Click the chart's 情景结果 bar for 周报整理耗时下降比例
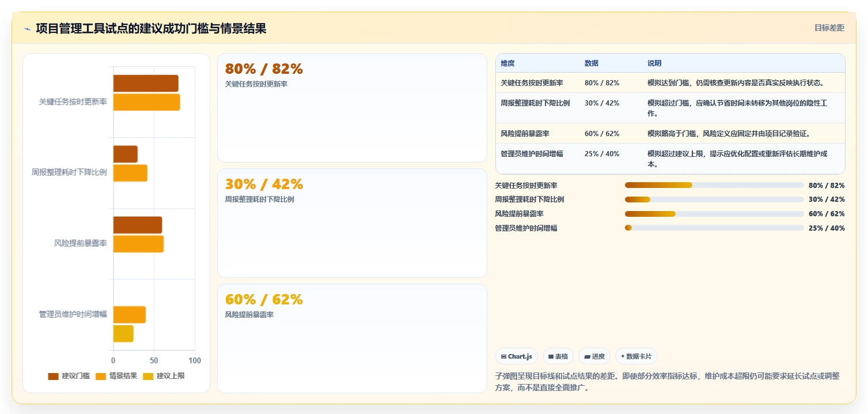 click(130, 173)
